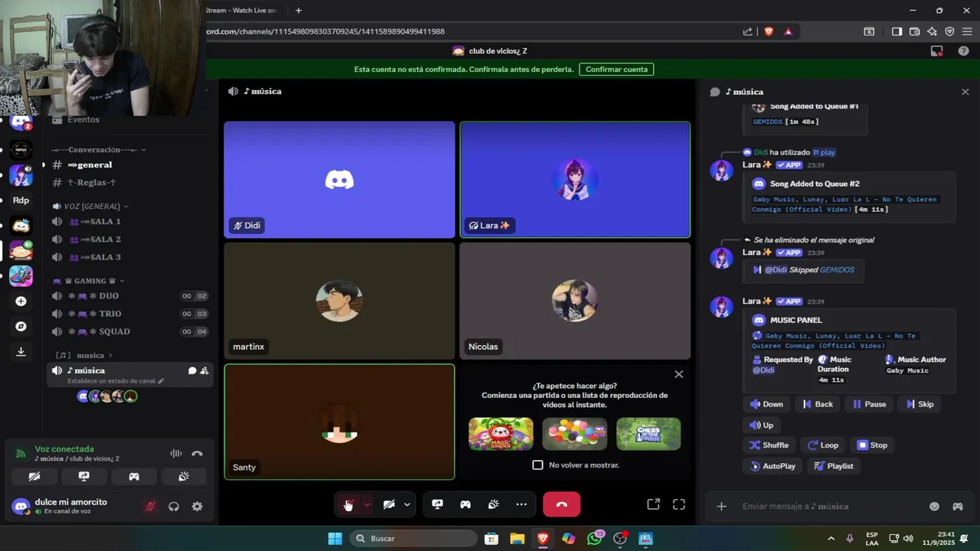
Task: Toggle AutoPlay in music panel
Action: (773, 465)
